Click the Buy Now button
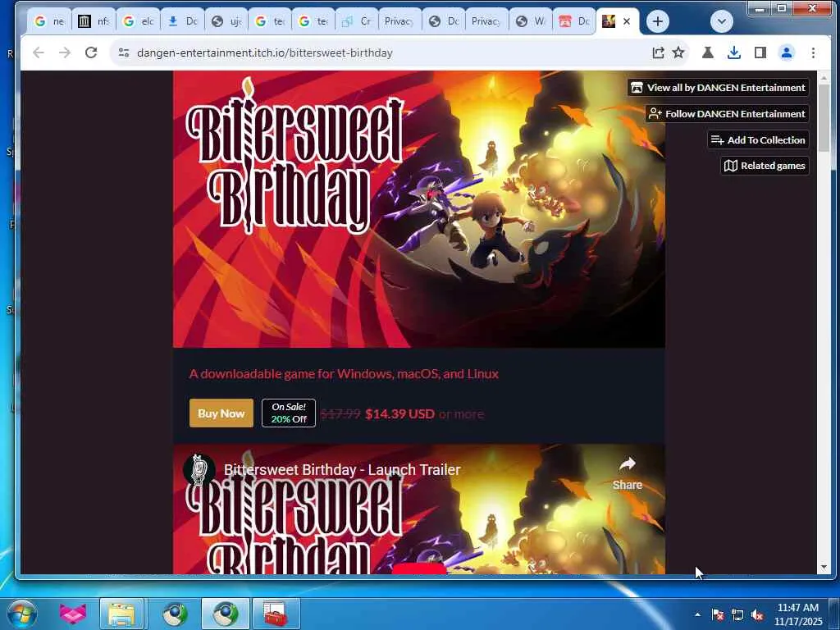 pos(221,413)
